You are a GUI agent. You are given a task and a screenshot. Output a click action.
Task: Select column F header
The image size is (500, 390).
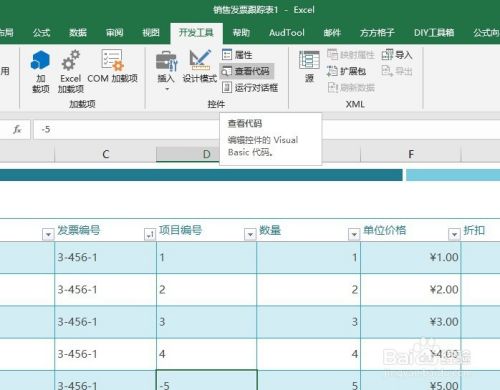(411, 154)
